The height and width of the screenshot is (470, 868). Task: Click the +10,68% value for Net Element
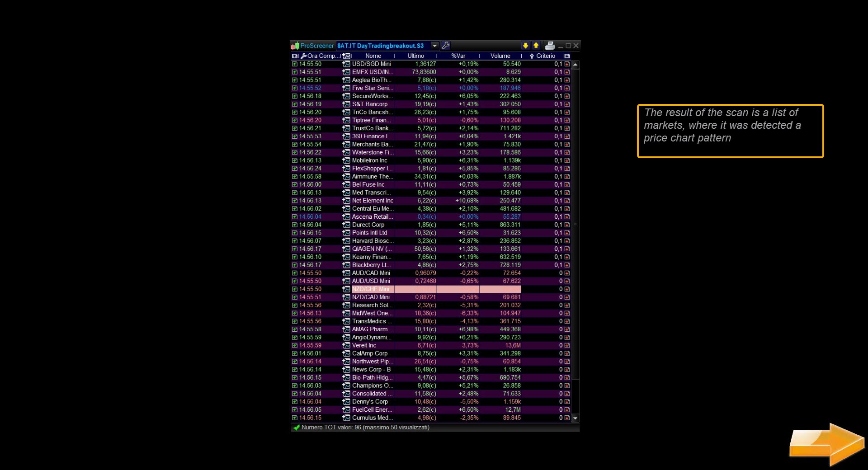coord(467,201)
